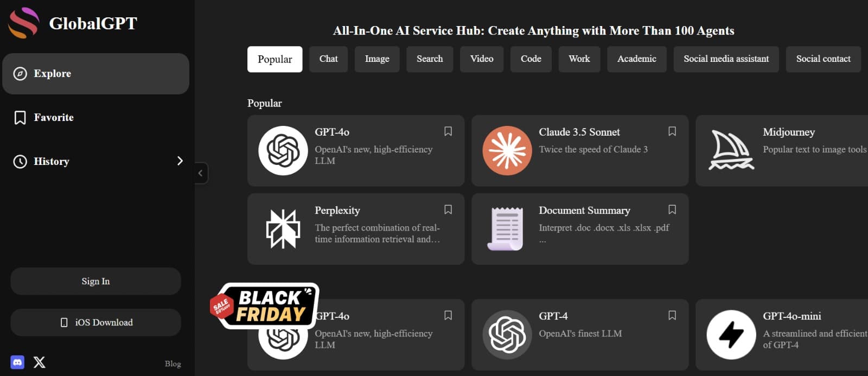Viewport: 868px width, 376px height.
Task: Open the Social media assistant tab
Action: (x=726, y=59)
